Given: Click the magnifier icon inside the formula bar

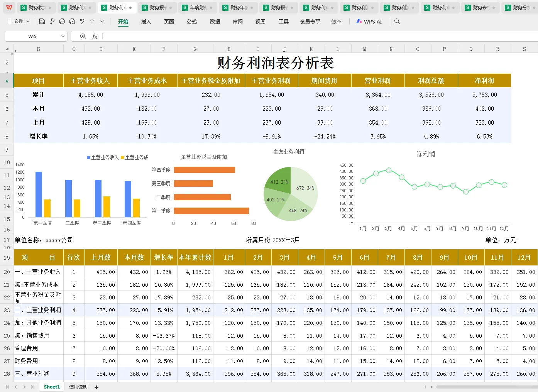Looking at the screenshot, I should pos(83,36).
